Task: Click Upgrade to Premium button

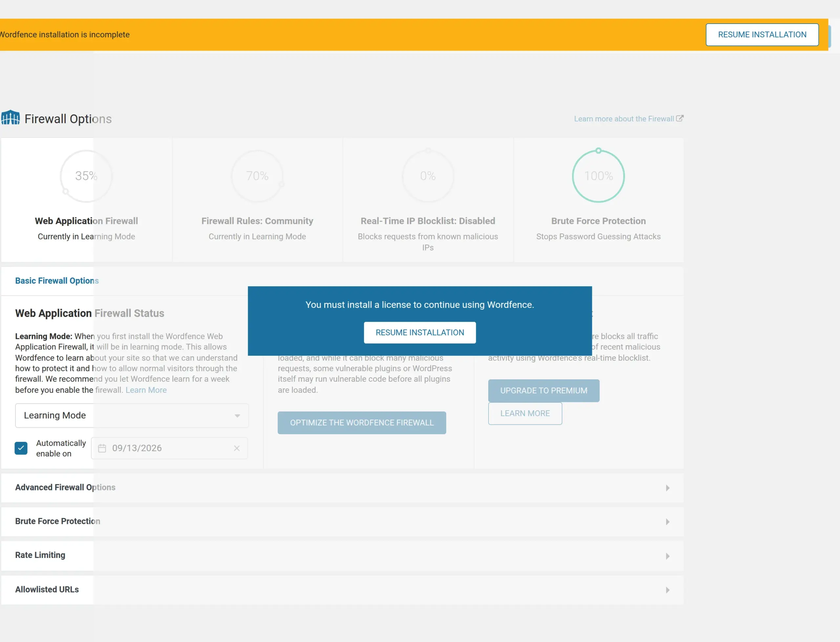Action: click(x=544, y=391)
